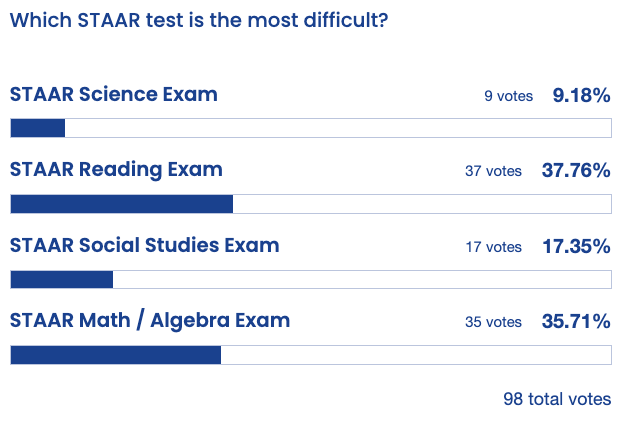629x422 pixels.
Task: Pick the STAAR Social Studies Exam option
Action: coord(144,245)
